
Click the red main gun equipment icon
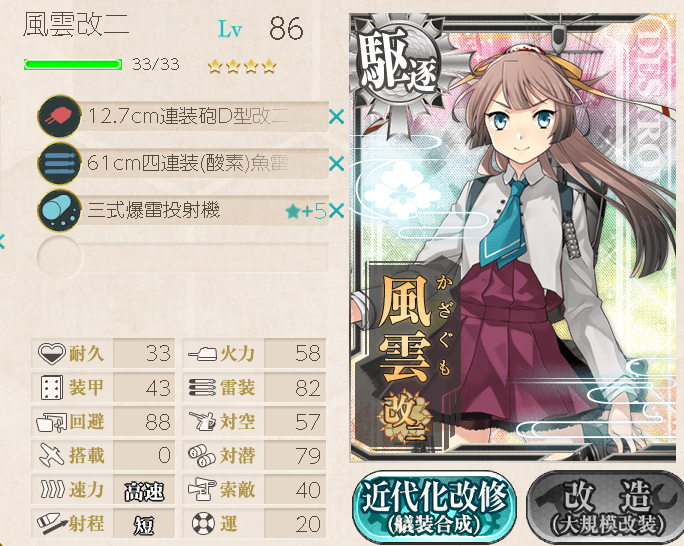point(59,117)
